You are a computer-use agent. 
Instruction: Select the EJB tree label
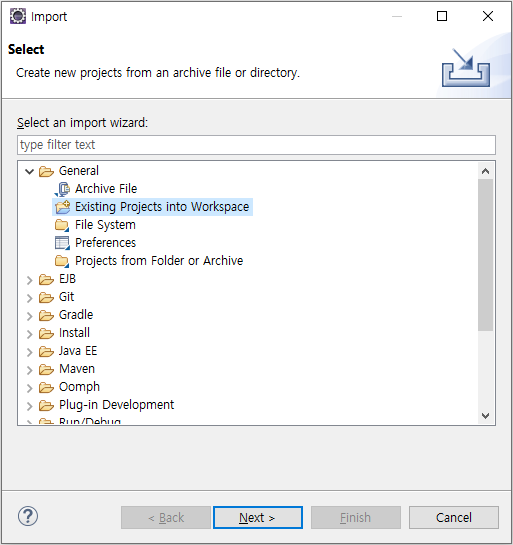(67, 279)
